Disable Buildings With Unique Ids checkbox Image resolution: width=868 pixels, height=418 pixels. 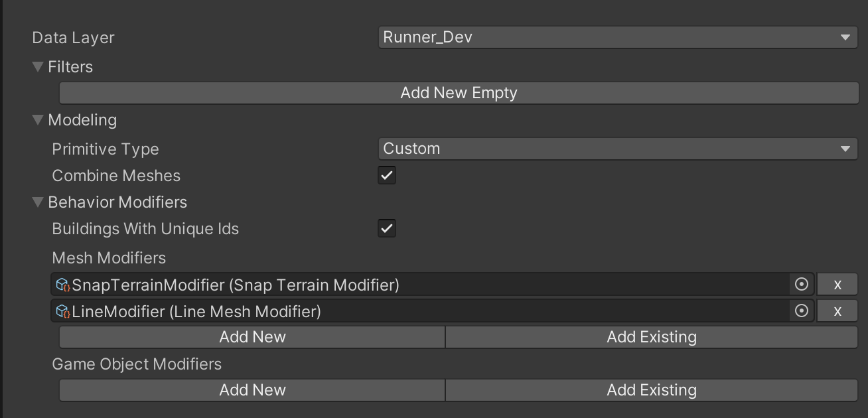(x=387, y=228)
